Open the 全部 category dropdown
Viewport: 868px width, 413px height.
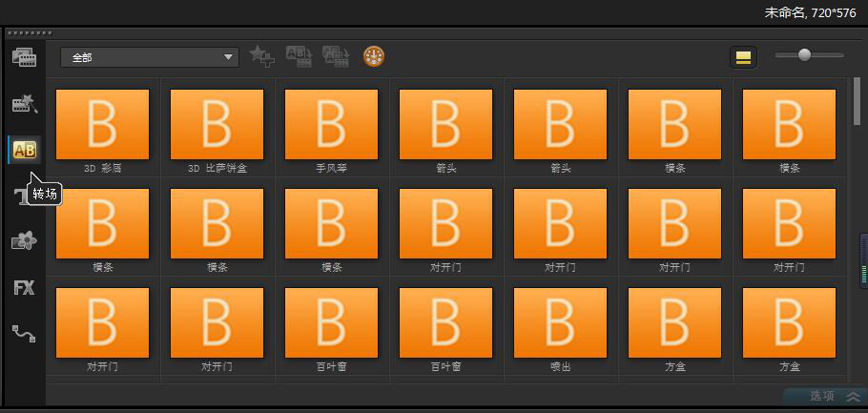[149, 57]
